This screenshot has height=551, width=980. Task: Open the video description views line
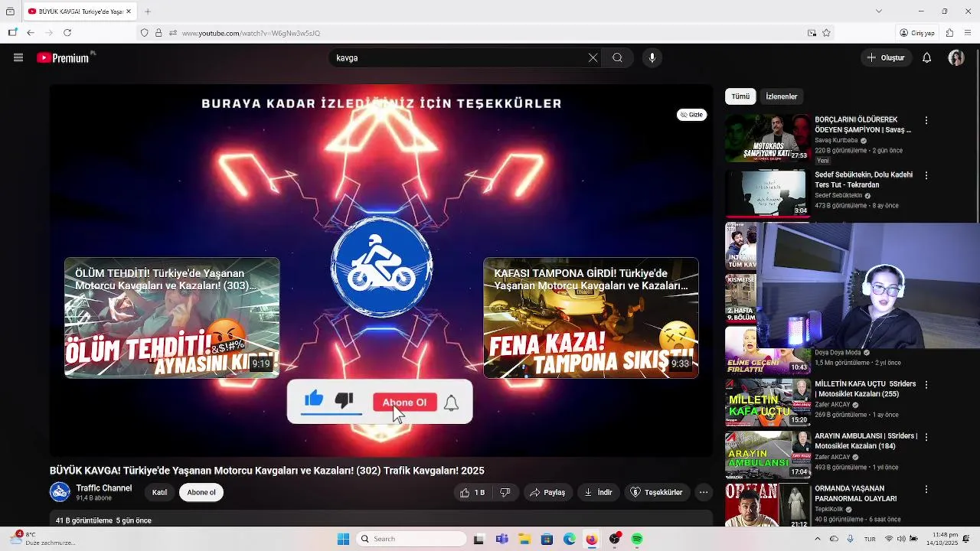click(x=103, y=520)
